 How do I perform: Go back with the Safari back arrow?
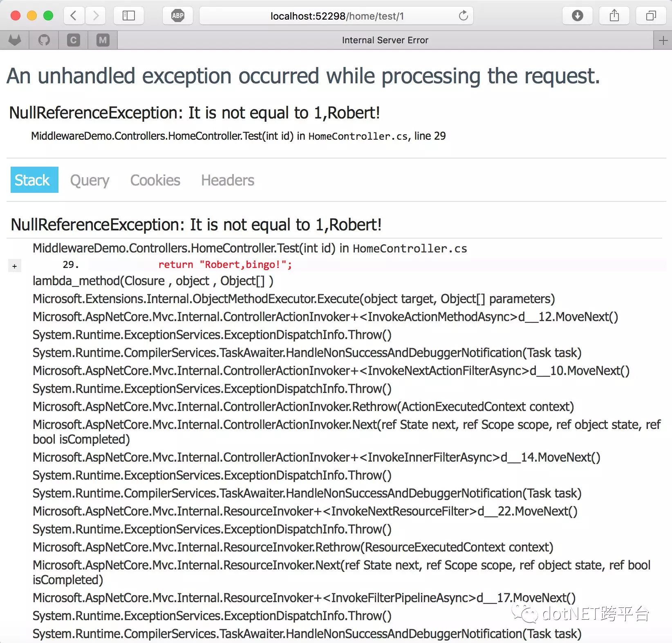tap(74, 16)
